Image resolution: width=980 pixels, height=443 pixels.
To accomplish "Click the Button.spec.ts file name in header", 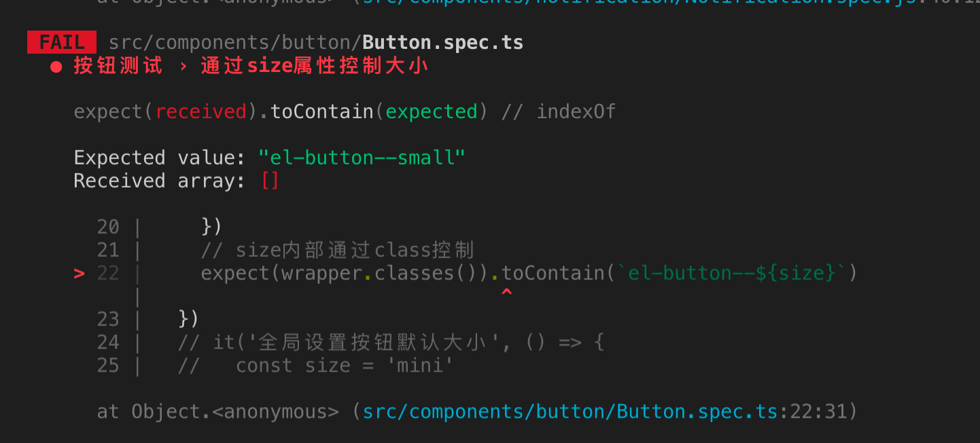I will coord(443,42).
